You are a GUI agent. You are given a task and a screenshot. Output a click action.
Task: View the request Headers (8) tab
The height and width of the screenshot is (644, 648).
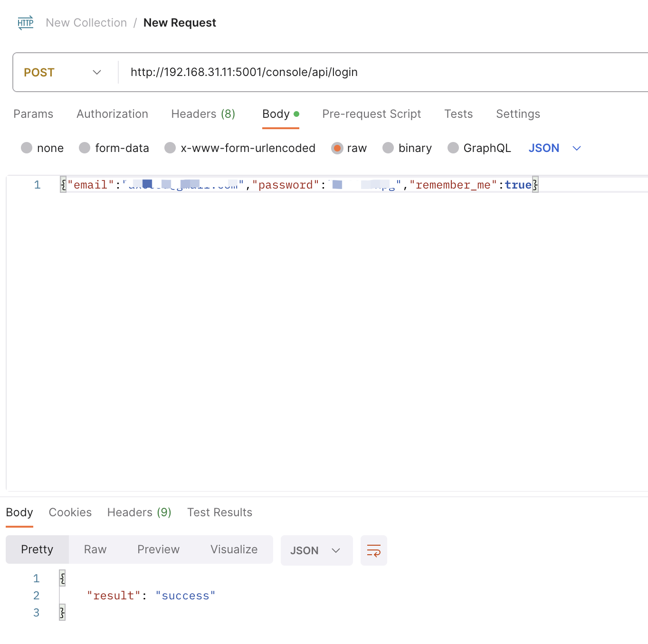pyautogui.click(x=203, y=114)
